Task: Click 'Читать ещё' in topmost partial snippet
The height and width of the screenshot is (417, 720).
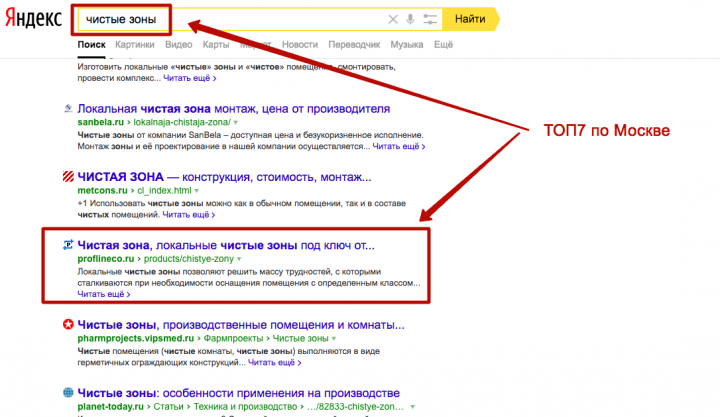Action: point(190,78)
